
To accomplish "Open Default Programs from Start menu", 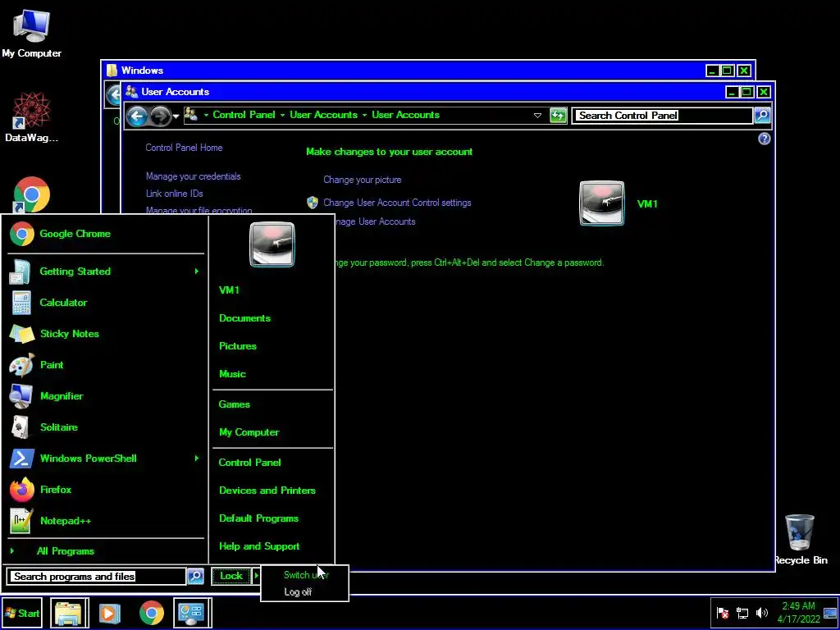I will click(x=258, y=518).
